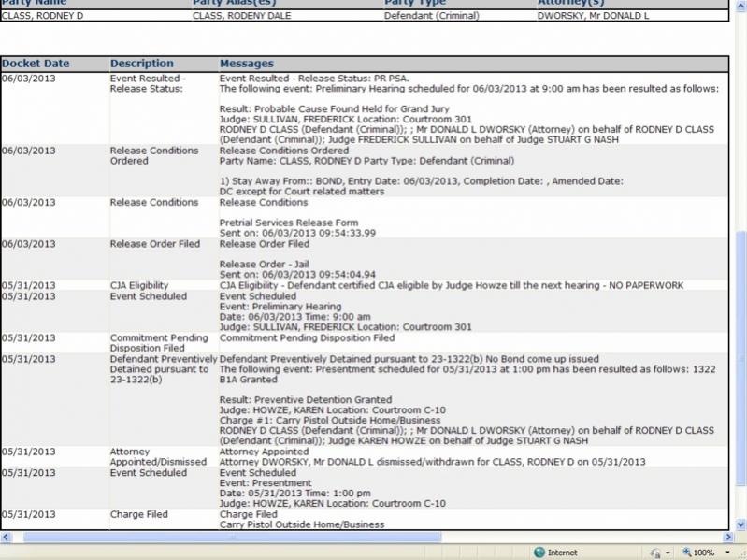Click the zoom magnifier icon at 100%
Image resolution: width=747 pixels, height=560 pixels.
click(x=687, y=553)
